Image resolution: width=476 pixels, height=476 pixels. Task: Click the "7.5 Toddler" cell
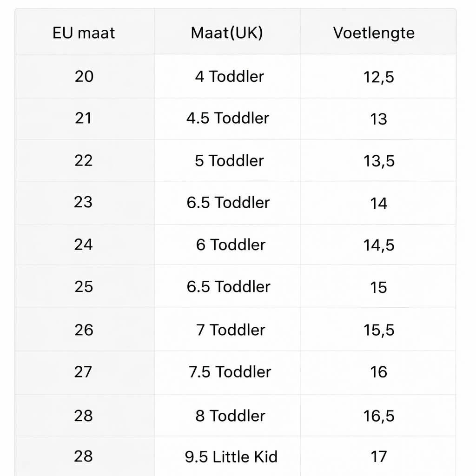[230, 372]
